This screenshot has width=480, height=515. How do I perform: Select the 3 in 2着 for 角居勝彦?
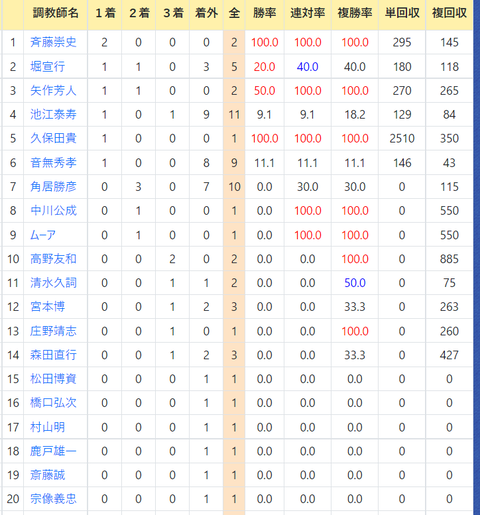[x=138, y=187]
